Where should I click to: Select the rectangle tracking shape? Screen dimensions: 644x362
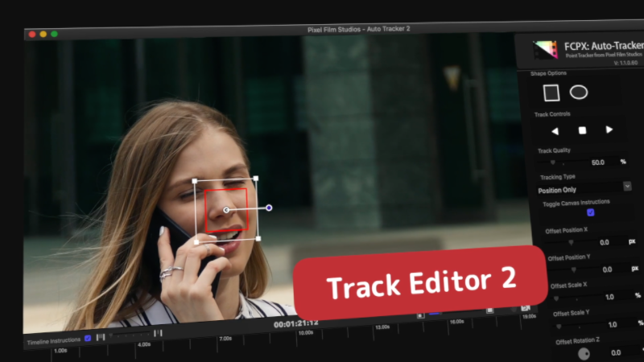point(551,93)
